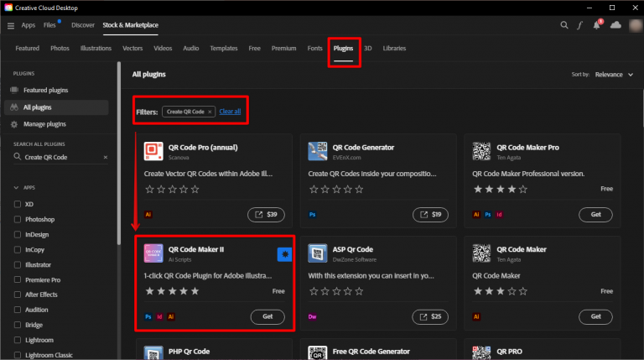Screen dimensions: 644x360
Task: Open the user profile avatar
Action: [633, 26]
